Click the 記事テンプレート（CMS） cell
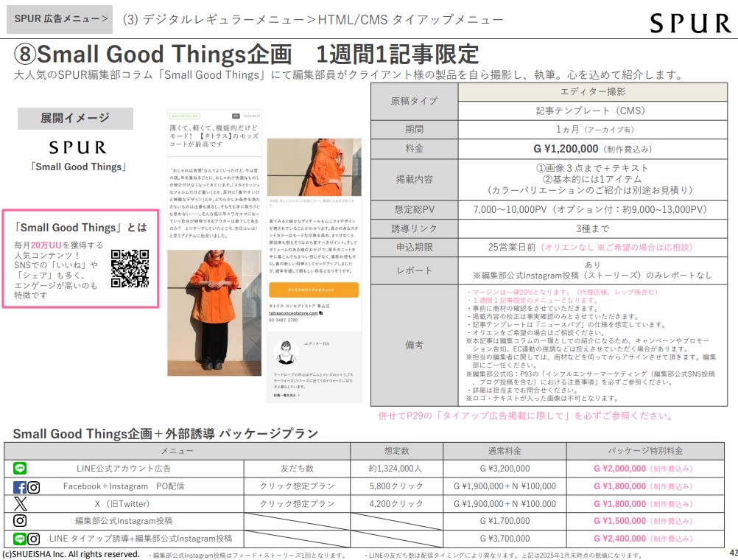Screen dimensions: 738x560 [x=593, y=111]
